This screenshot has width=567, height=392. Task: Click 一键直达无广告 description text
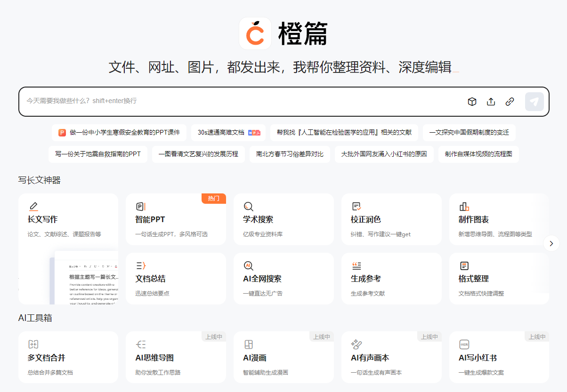[263, 293]
